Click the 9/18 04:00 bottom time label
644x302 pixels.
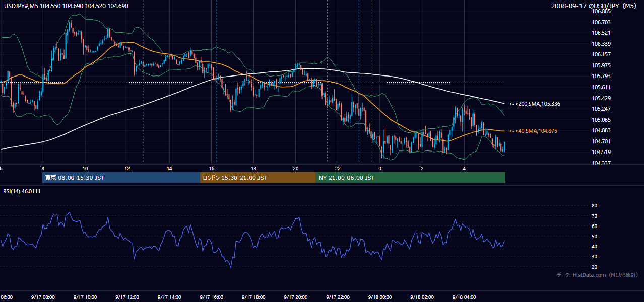coord(465,297)
